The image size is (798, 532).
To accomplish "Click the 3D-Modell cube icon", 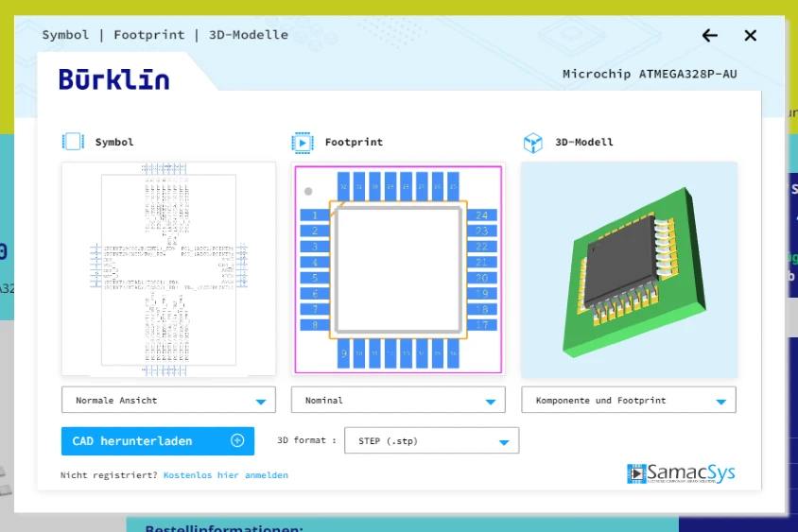I will tap(533, 143).
